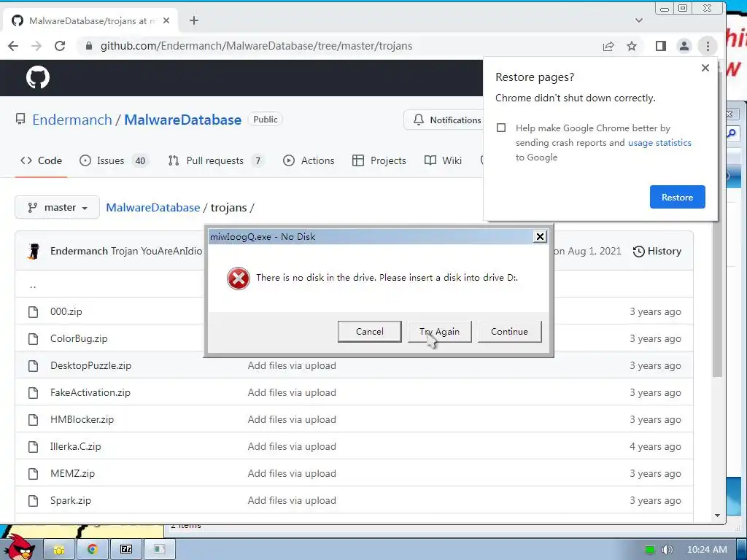Click the GitHub octocat logo

point(38,77)
